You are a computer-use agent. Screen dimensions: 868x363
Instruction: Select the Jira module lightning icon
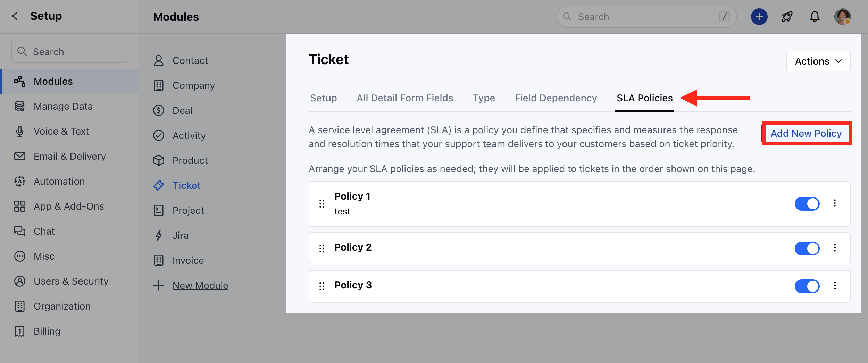tap(159, 235)
